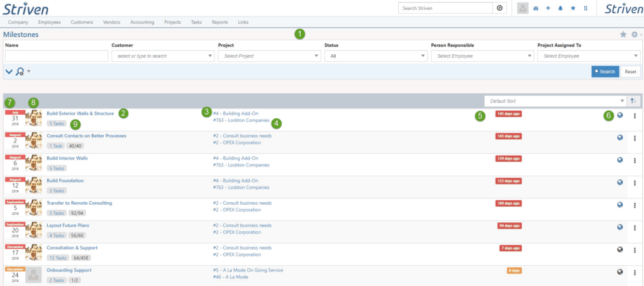Open three-dot menu for Transfer to Remote Consulting
644x286 pixels.
pyautogui.click(x=635, y=205)
